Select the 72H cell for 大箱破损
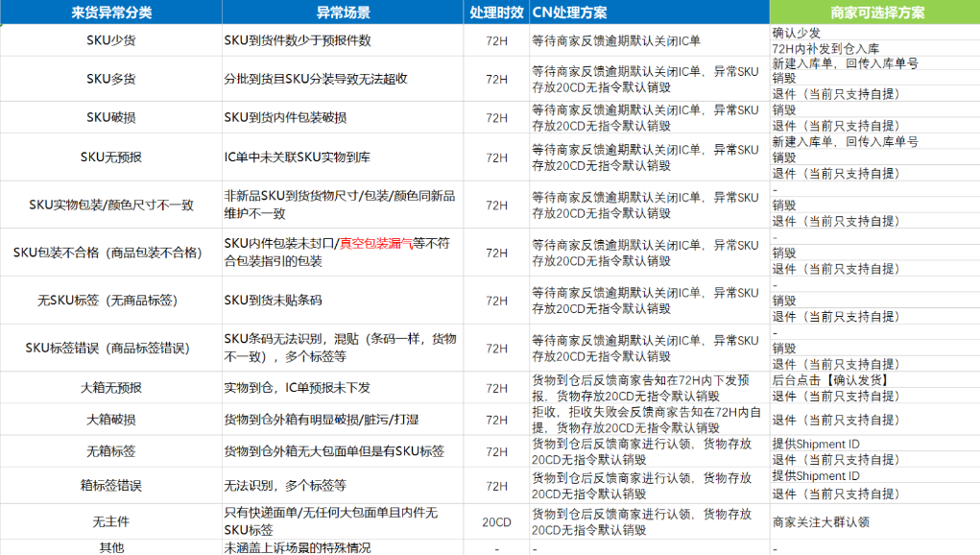Viewport: 980px width, 555px height. click(494, 419)
